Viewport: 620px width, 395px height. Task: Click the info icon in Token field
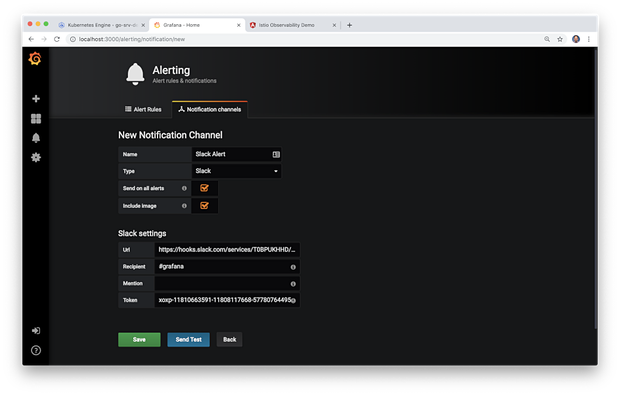pyautogui.click(x=293, y=301)
